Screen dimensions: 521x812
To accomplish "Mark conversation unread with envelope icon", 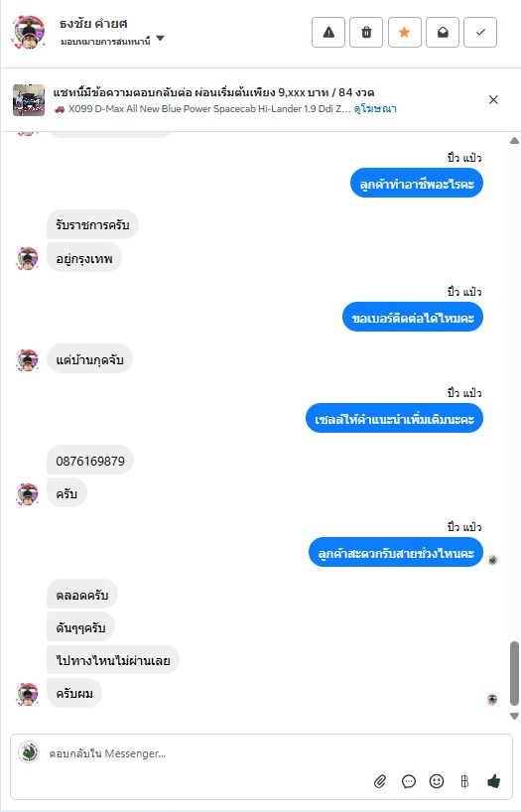I will (x=443, y=32).
